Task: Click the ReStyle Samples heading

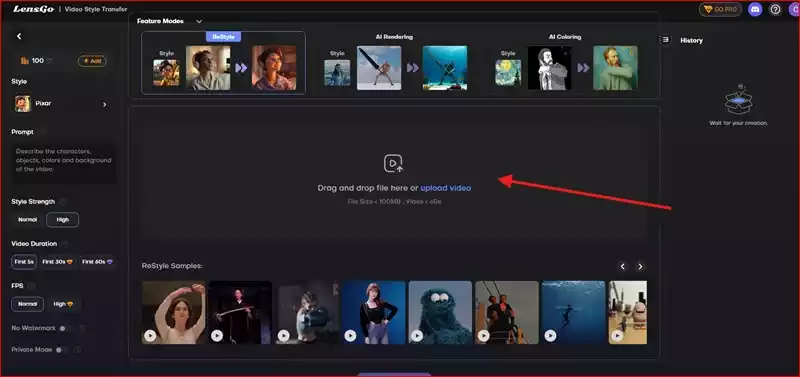Action: pos(172,266)
